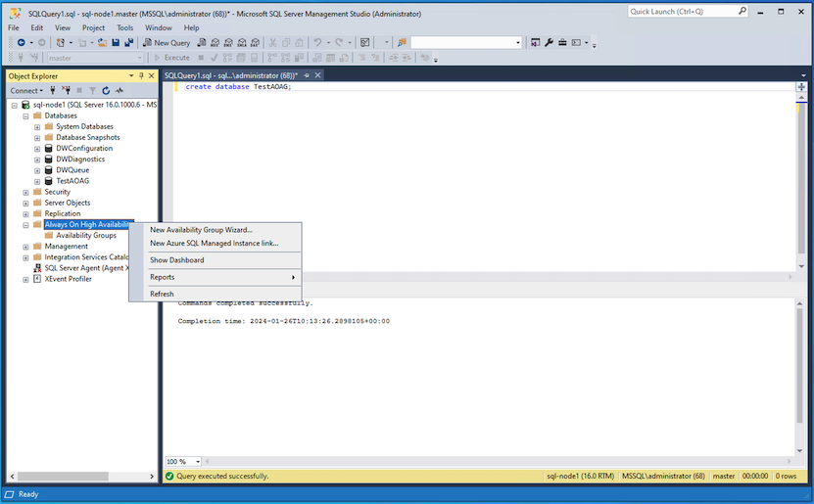
Task: Toggle Include Actual Execution Plan
Action: 271,58
